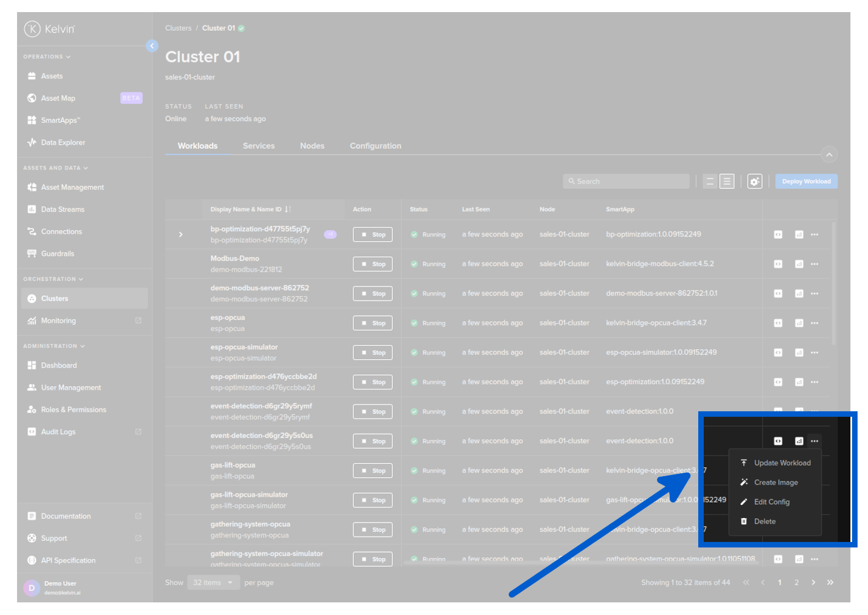Screen dimensions: 868x615
Task: Go to Guardrails in the sidebar
Action: coord(57,254)
